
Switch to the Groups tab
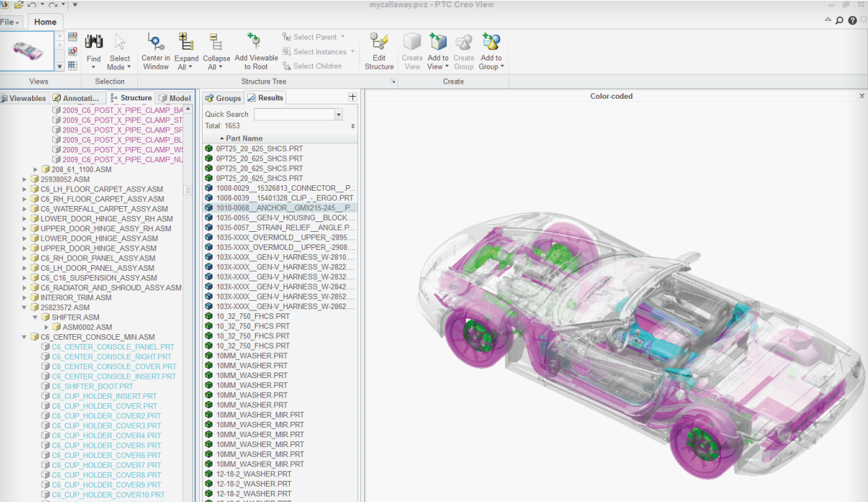tap(223, 98)
